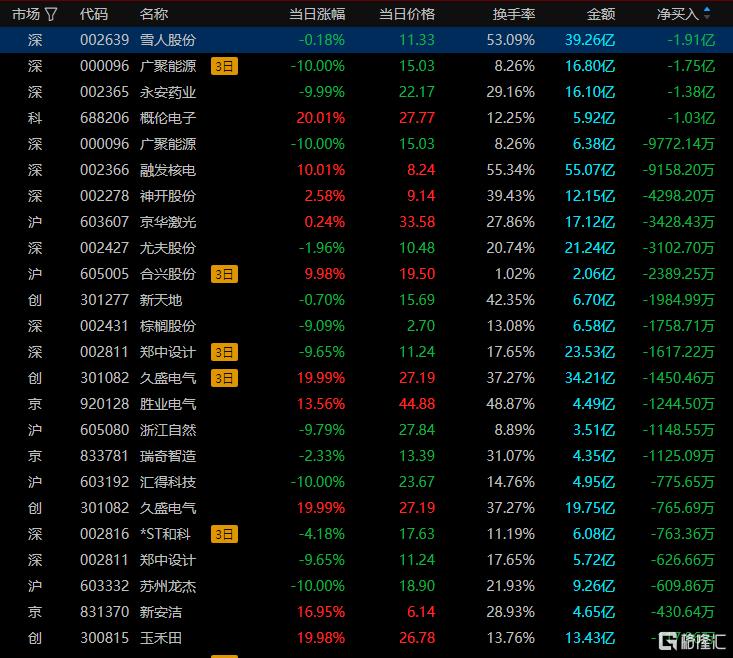
Task: Sort by 代码 column header
Action: (x=93, y=14)
